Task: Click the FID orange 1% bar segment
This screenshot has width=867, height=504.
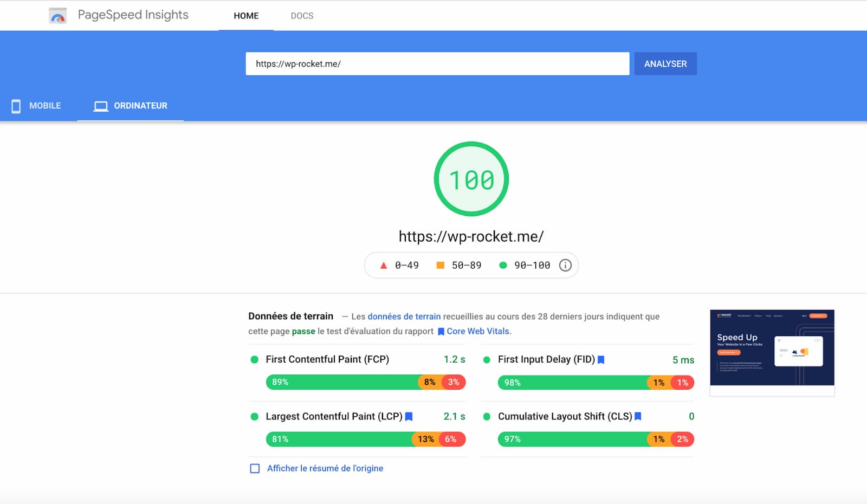Action: 659,382
